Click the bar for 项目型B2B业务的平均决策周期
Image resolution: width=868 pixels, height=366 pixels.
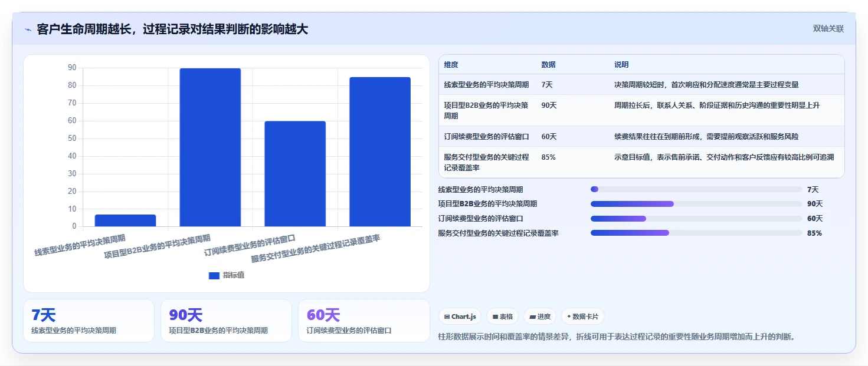[x=210, y=147]
